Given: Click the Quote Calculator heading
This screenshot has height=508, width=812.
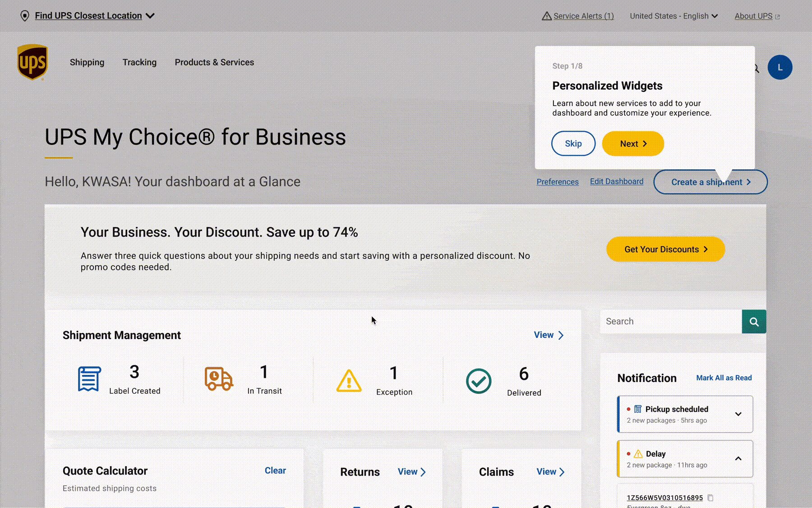Looking at the screenshot, I should (x=105, y=471).
